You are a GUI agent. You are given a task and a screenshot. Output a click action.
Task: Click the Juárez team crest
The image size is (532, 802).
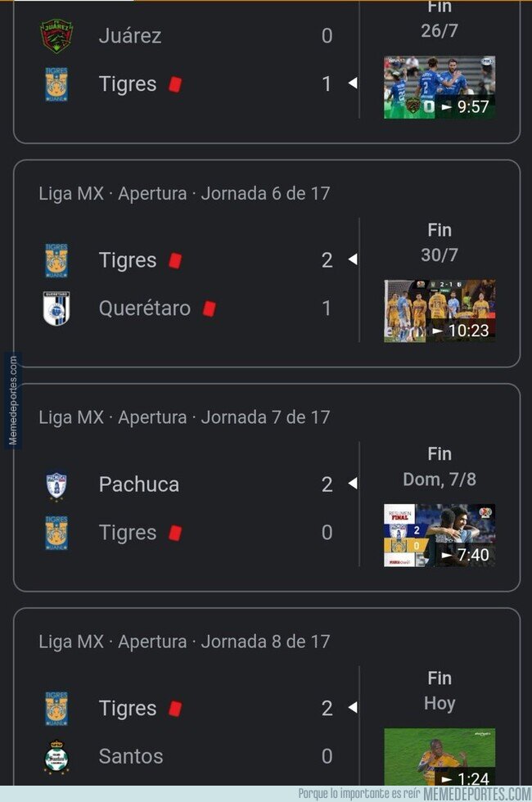(56, 36)
